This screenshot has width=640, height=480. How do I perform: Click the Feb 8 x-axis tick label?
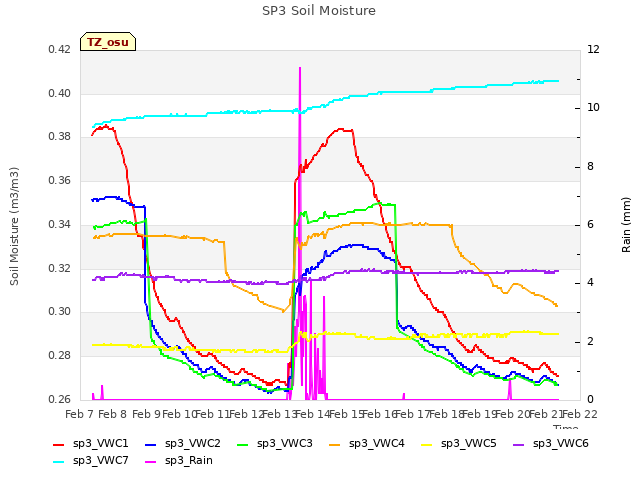[x=112, y=414]
